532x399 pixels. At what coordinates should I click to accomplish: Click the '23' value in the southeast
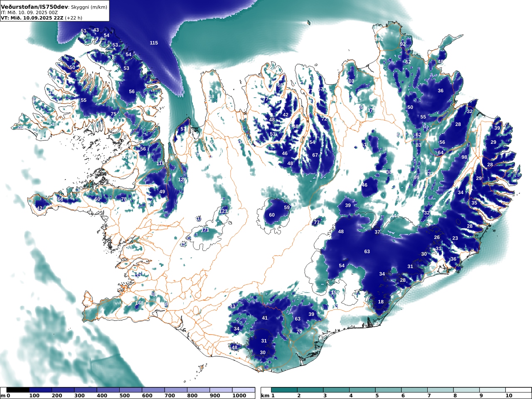(x=455, y=238)
